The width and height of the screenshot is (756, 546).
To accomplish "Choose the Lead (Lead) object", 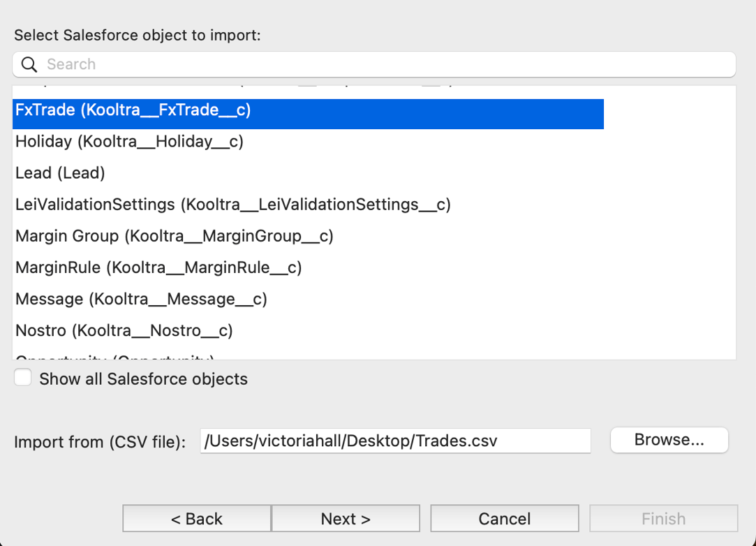I will point(308,173).
